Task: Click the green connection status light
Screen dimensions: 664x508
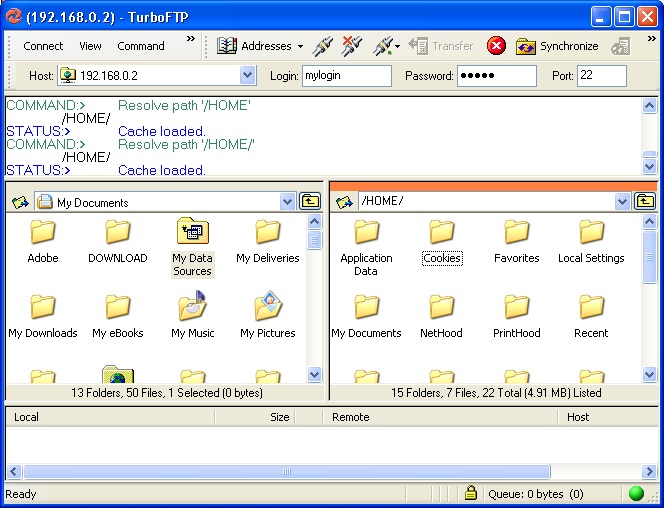Action: pyautogui.click(x=636, y=494)
